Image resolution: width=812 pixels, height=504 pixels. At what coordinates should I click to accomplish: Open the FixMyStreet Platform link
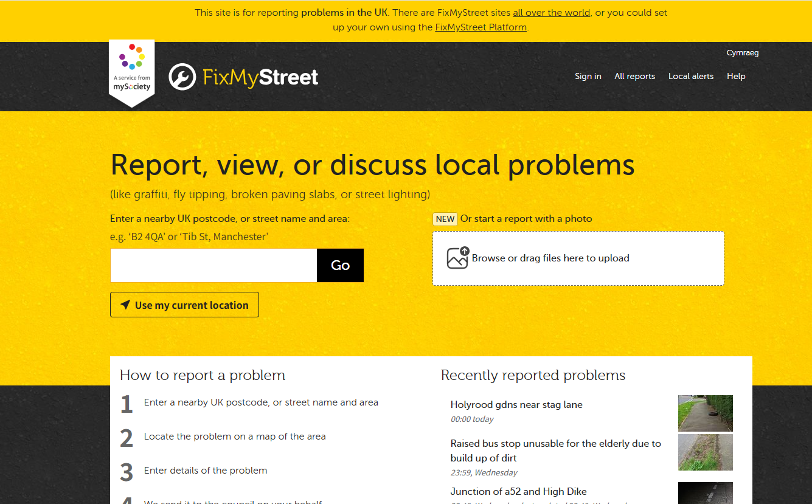click(x=481, y=27)
